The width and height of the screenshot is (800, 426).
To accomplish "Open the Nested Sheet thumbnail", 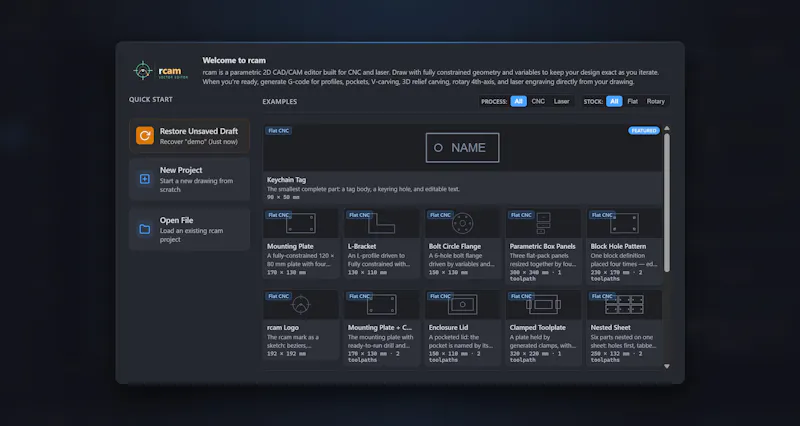I will coord(624,305).
